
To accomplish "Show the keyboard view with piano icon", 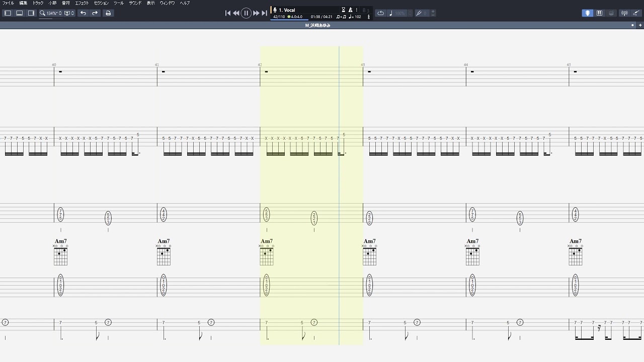I will [599, 13].
